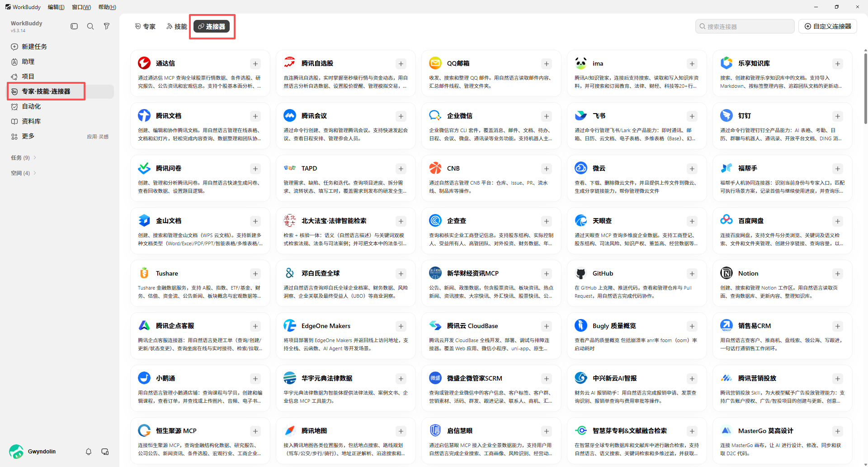This screenshot has width=868, height=467.
Task: Open the 乐享知识库 card title
Action: (754, 63)
